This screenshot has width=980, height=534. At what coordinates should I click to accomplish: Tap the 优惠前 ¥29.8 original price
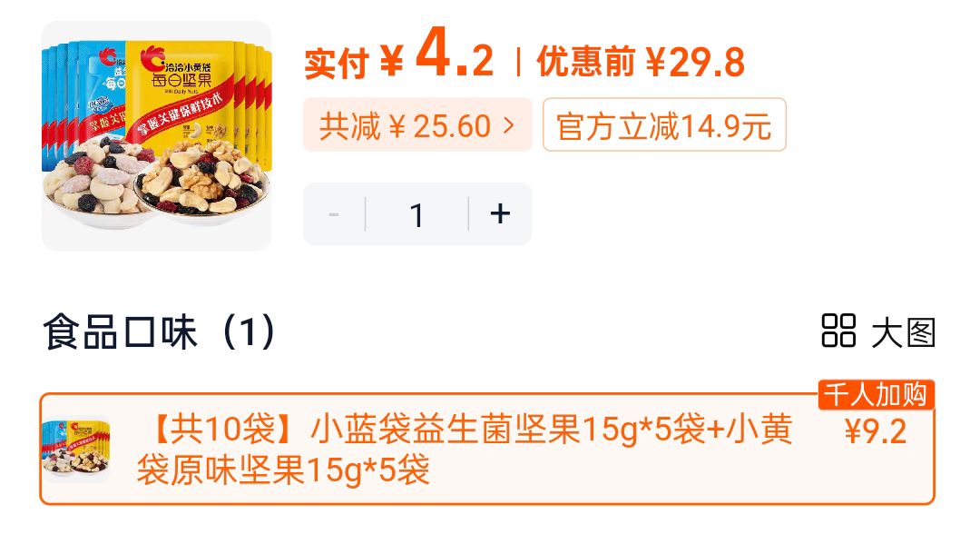click(x=641, y=62)
